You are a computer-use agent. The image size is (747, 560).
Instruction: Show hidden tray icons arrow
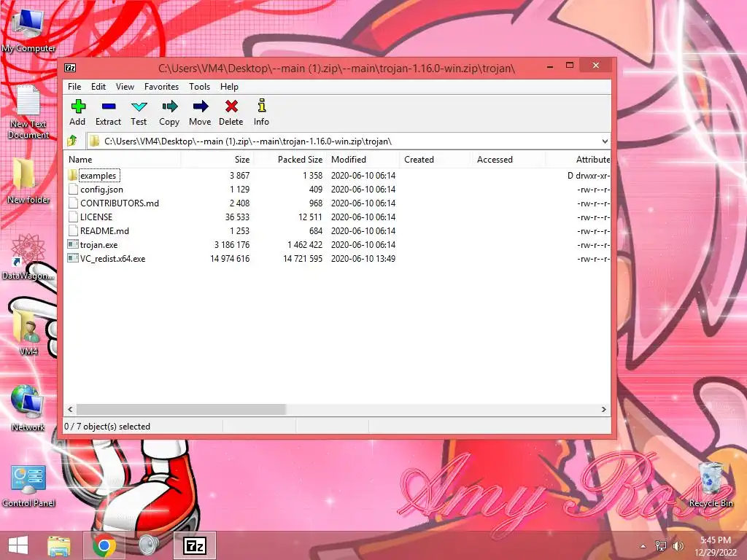(643, 546)
